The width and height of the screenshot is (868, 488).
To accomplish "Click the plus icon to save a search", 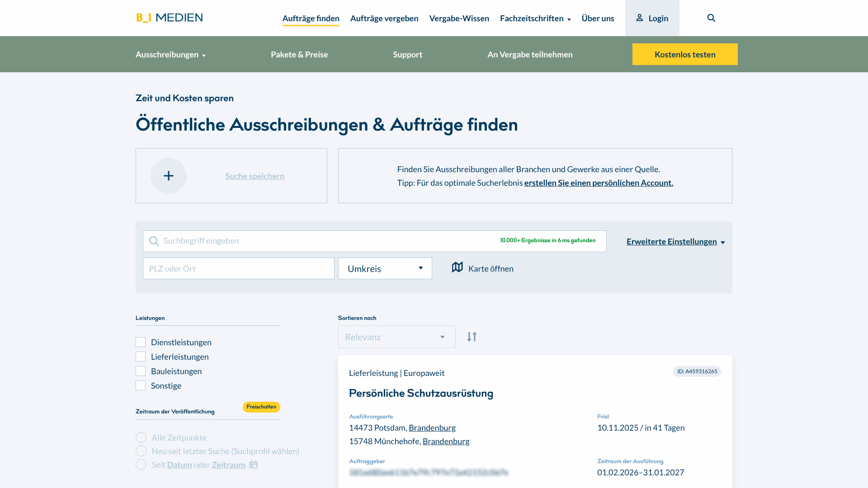I will point(168,176).
